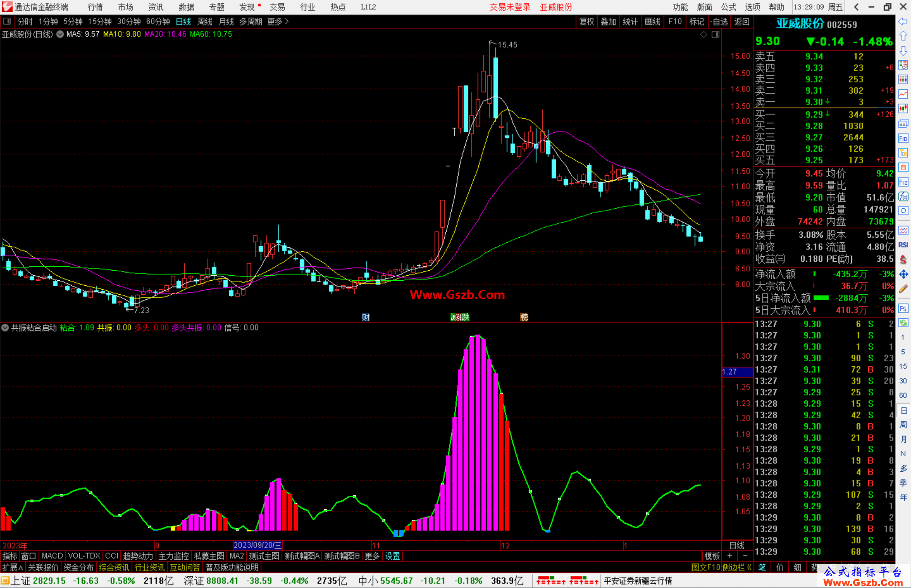The height and width of the screenshot is (588, 911).
Task: Click the down arrow icon in right sidebar
Action: click(903, 51)
